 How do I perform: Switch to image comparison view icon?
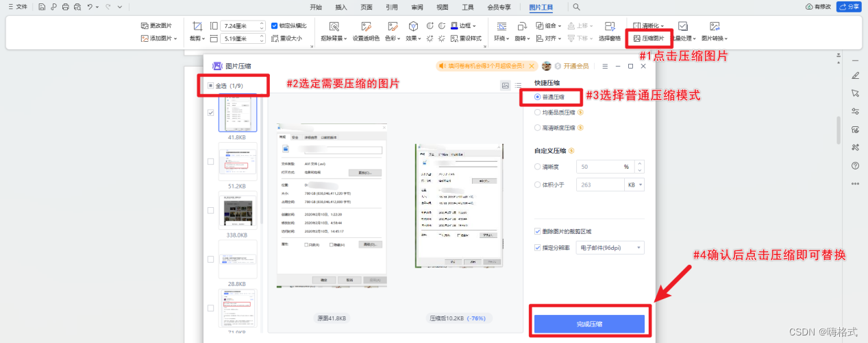[x=506, y=86]
